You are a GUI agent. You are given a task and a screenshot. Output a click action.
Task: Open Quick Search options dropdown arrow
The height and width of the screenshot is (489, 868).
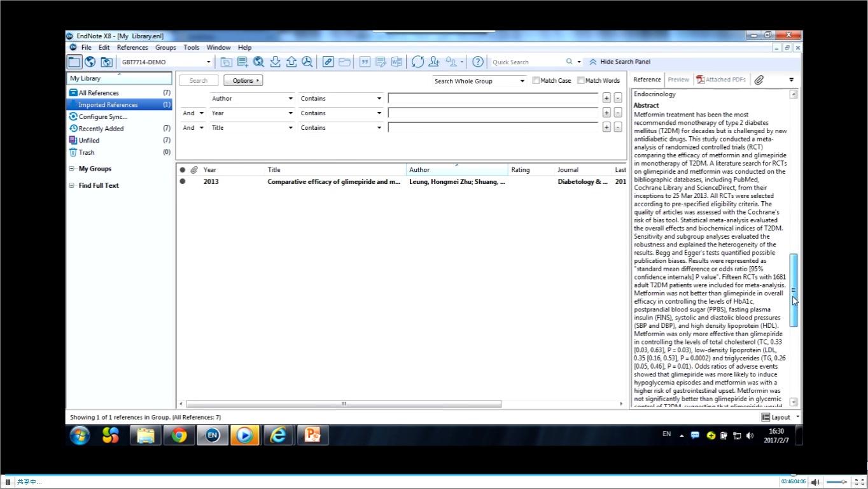coord(579,62)
